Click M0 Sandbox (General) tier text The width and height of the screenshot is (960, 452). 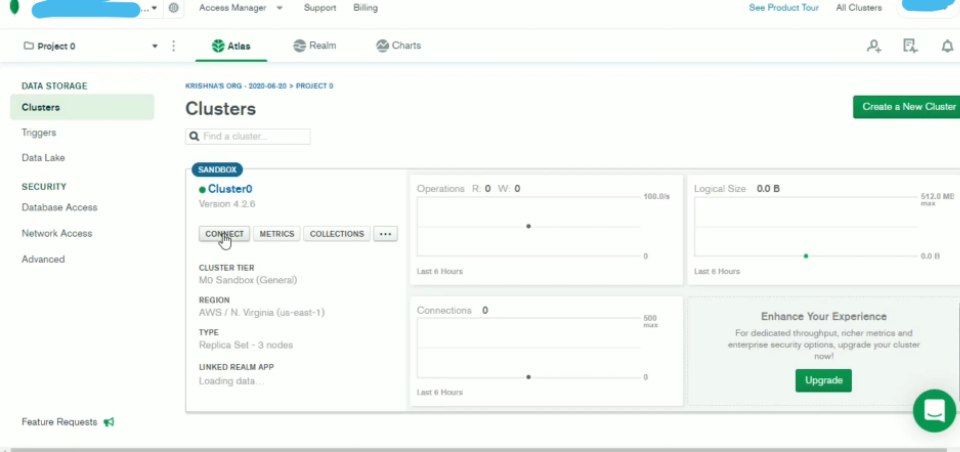(248, 280)
